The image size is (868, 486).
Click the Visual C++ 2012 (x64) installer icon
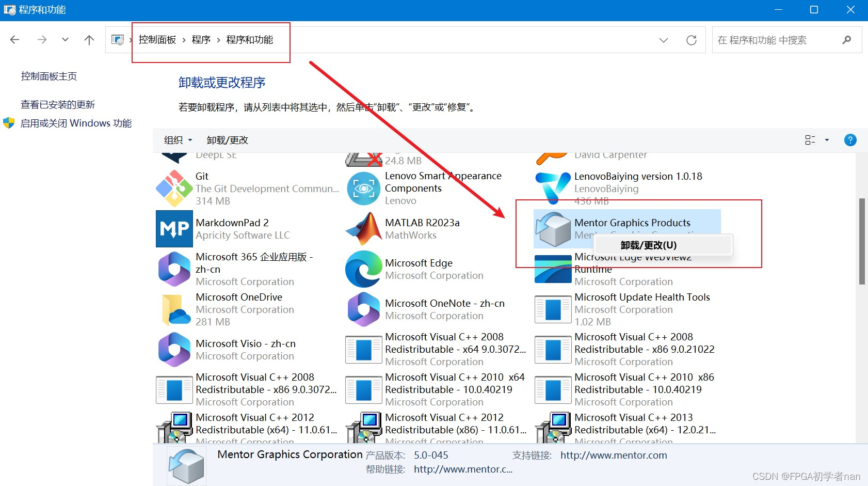pos(174,428)
